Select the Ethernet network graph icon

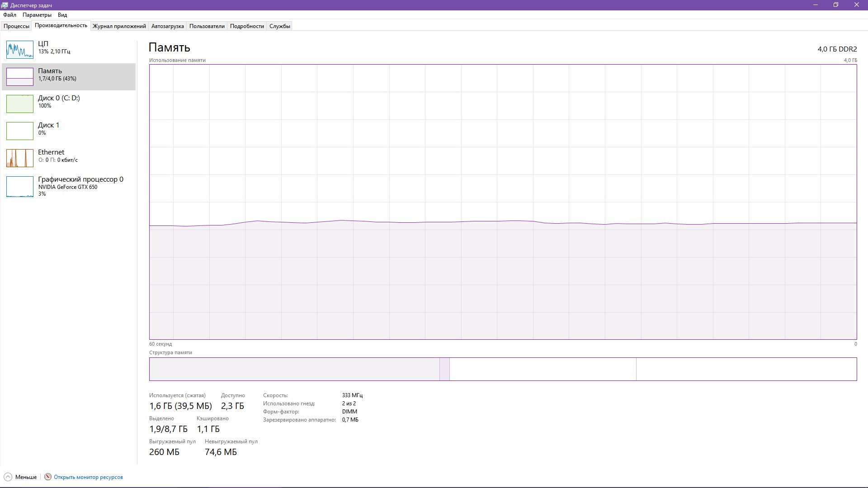coord(20,158)
